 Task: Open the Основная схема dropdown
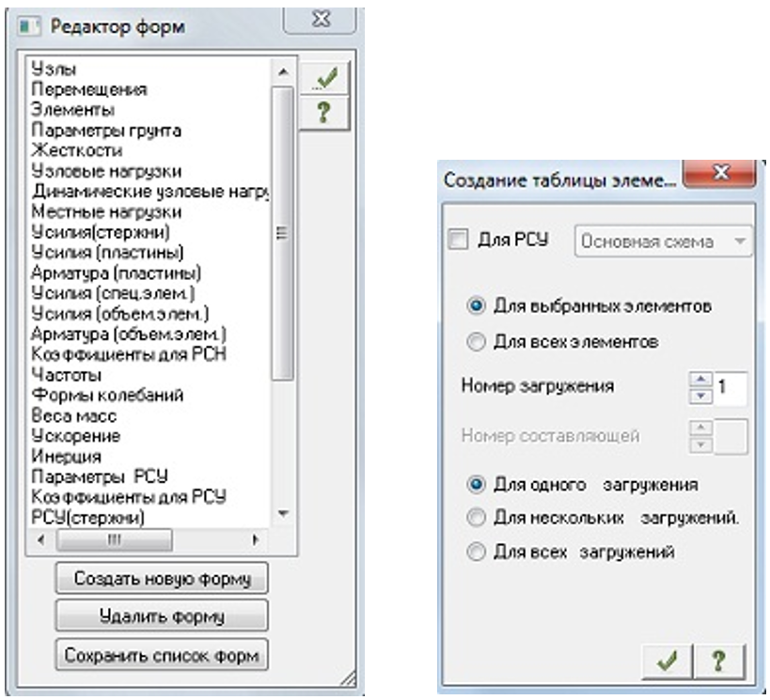[x=663, y=241]
